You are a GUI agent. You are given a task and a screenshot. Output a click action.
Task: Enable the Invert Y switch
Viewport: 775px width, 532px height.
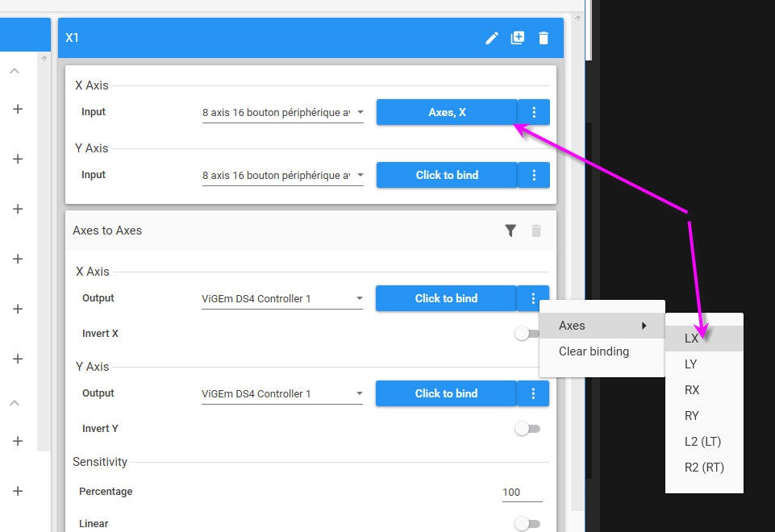(x=527, y=429)
